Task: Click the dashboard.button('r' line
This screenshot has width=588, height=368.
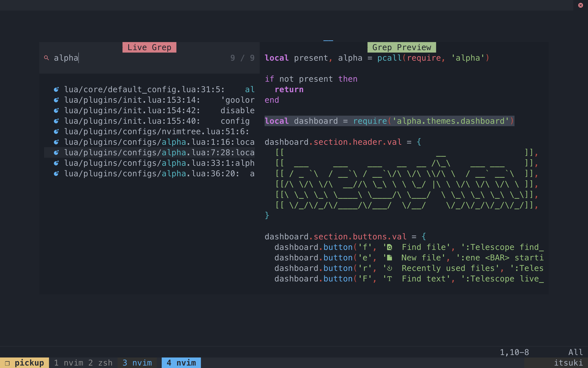Action: click(x=409, y=268)
